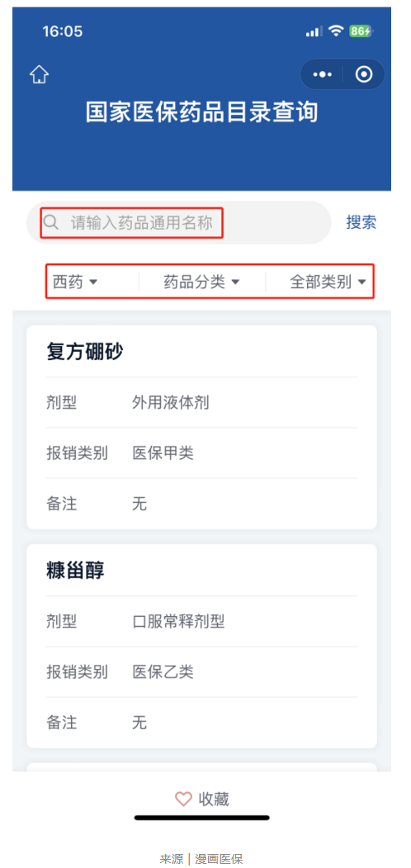
Task: Expand the 西药 dropdown filter
Action: click(x=75, y=282)
